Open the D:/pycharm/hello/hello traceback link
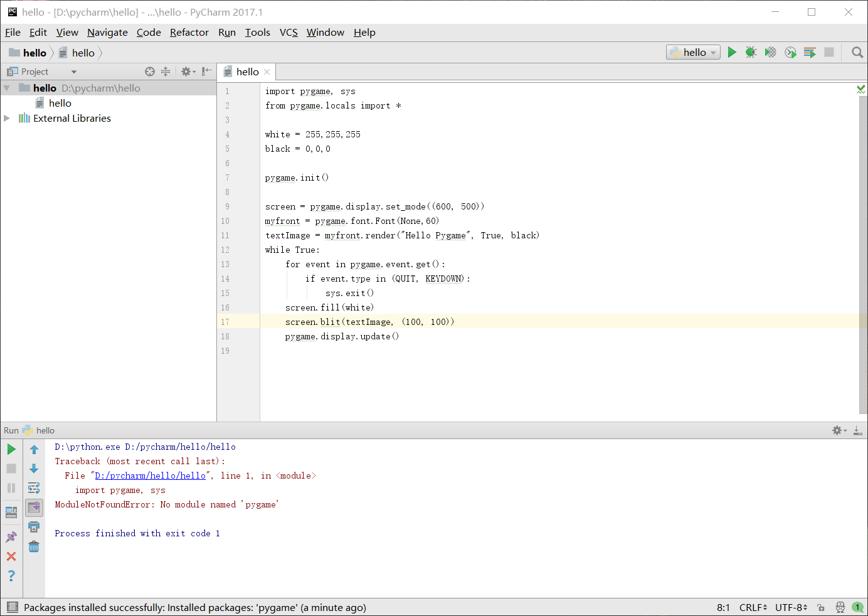The height and width of the screenshot is (616, 868). tap(150, 475)
